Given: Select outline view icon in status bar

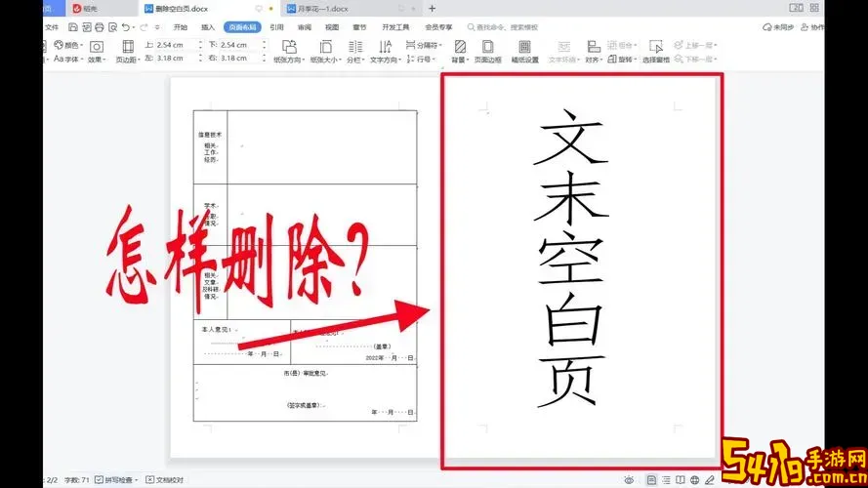Looking at the screenshot, I should tap(666, 479).
